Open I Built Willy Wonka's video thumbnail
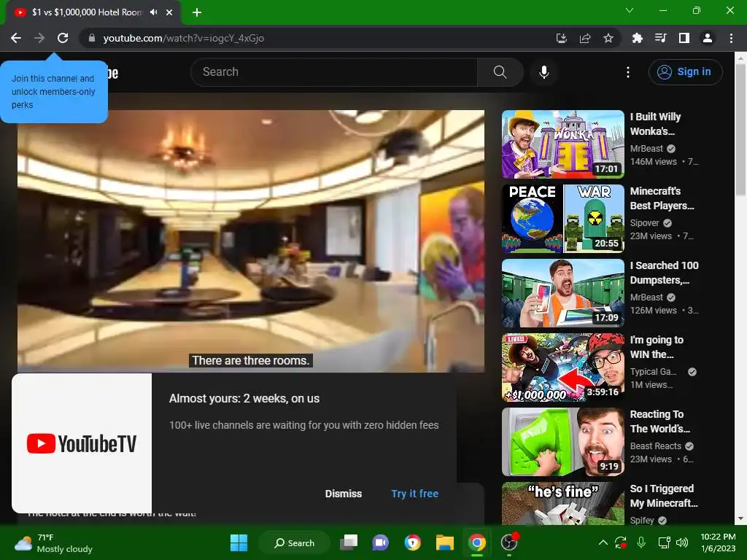 pyautogui.click(x=563, y=144)
